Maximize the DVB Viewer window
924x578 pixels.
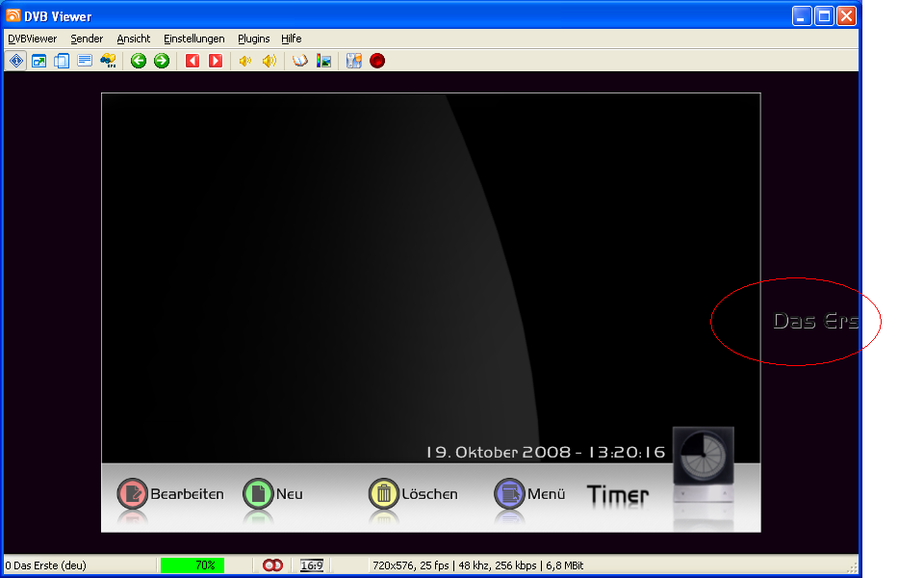coord(824,16)
